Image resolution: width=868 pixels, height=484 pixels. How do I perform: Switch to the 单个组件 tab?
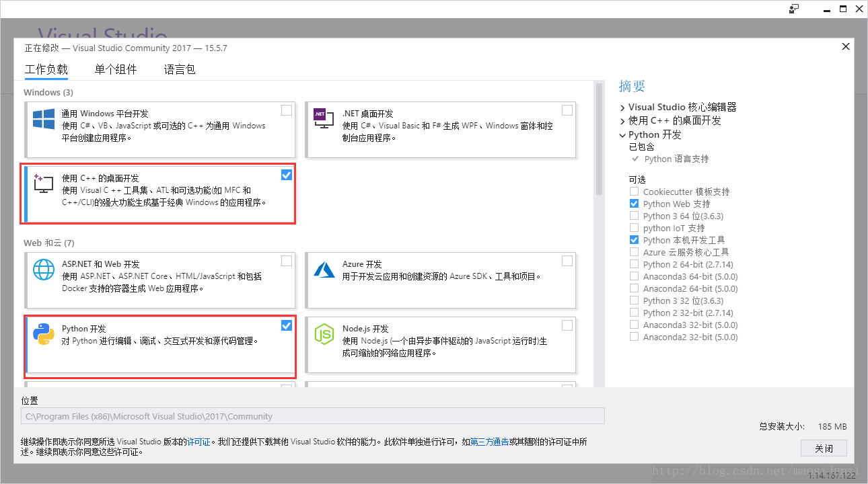pyautogui.click(x=116, y=69)
